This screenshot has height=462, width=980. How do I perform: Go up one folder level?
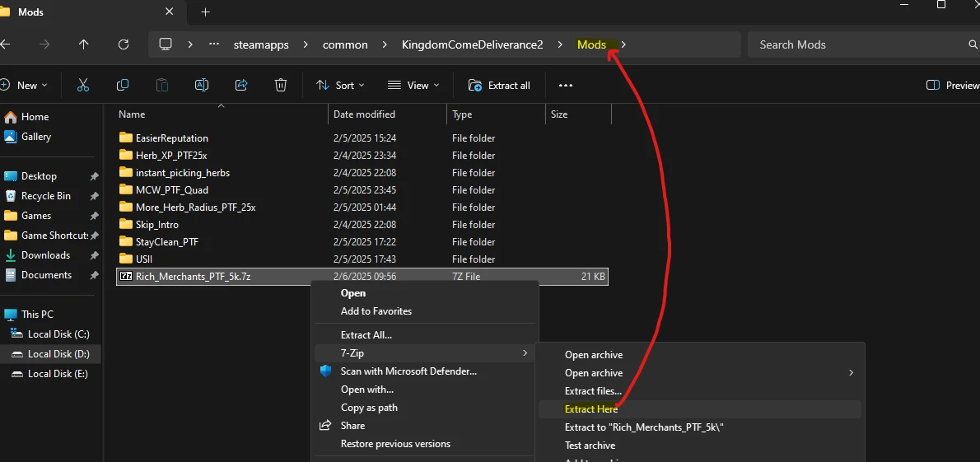[83, 44]
